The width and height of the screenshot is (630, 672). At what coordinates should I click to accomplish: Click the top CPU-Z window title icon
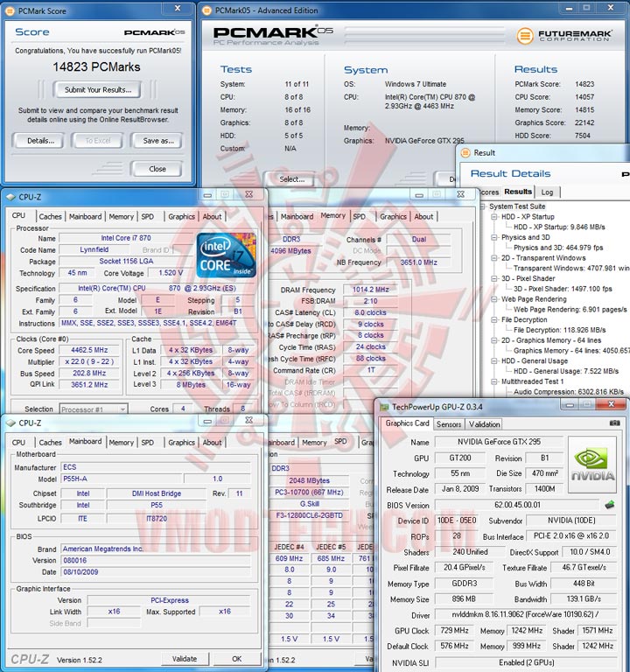tap(10, 197)
